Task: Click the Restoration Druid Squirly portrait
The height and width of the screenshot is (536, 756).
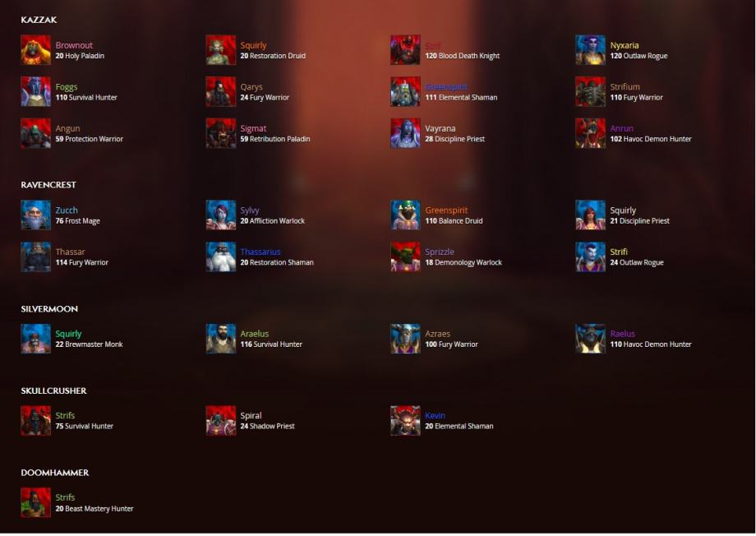Action: (x=221, y=49)
